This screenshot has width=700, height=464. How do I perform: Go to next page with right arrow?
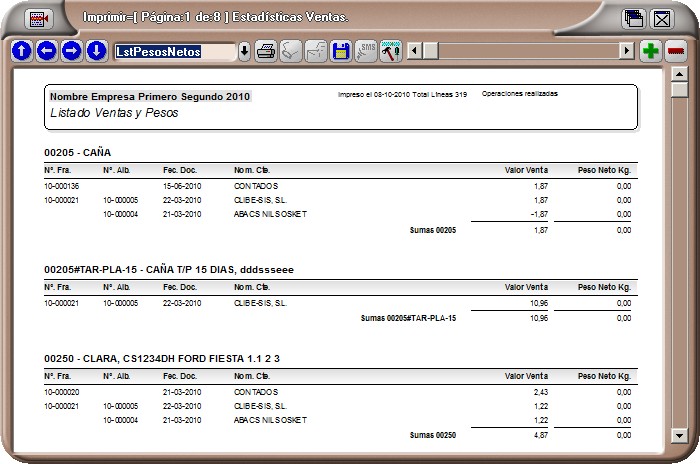coord(71,51)
